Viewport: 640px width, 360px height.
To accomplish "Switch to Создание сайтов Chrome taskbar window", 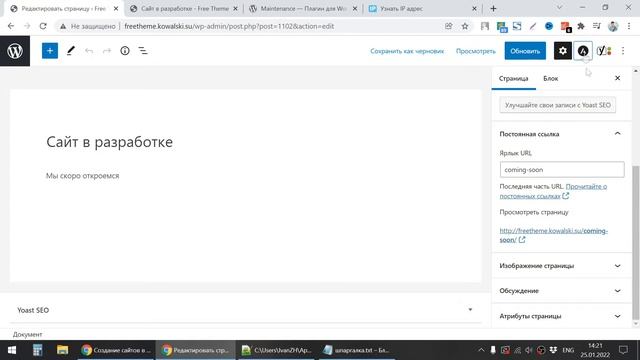I will 116,350.
